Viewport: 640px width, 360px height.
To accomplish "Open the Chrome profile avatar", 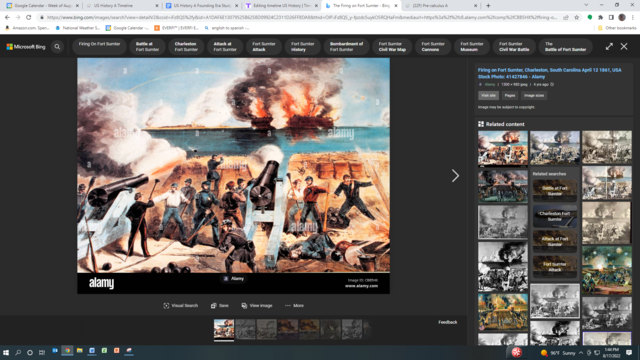I will (x=622, y=18).
